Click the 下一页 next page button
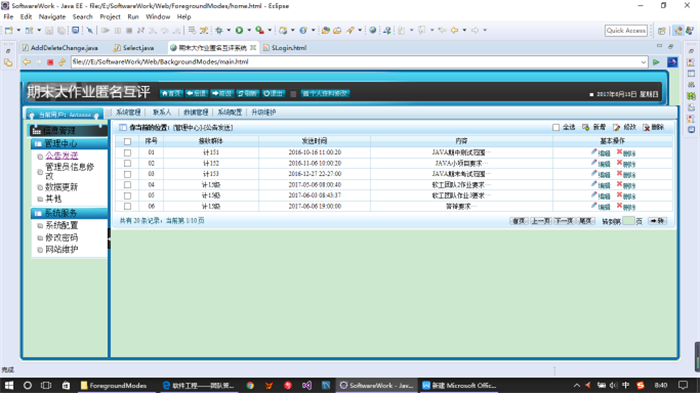This screenshot has height=393, width=700. pos(563,221)
